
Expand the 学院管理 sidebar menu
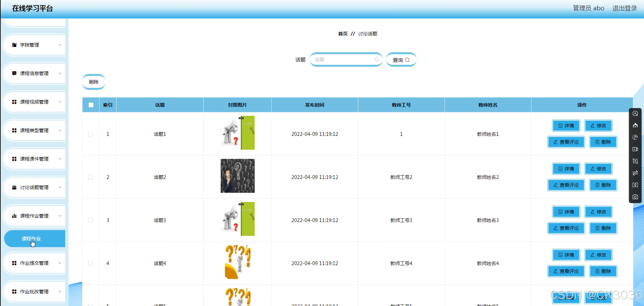35,45
